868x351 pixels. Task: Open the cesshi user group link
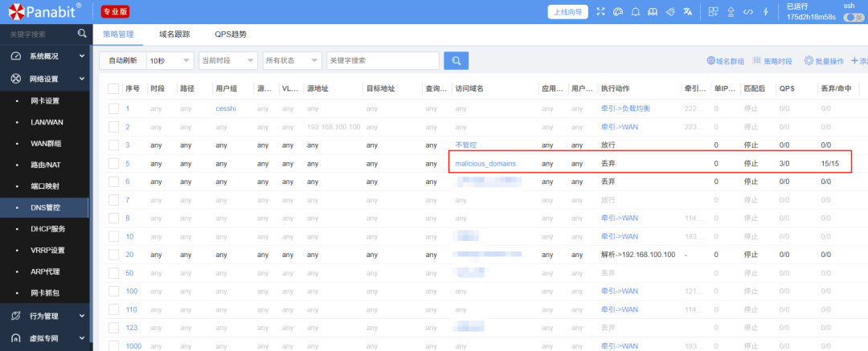click(226, 108)
